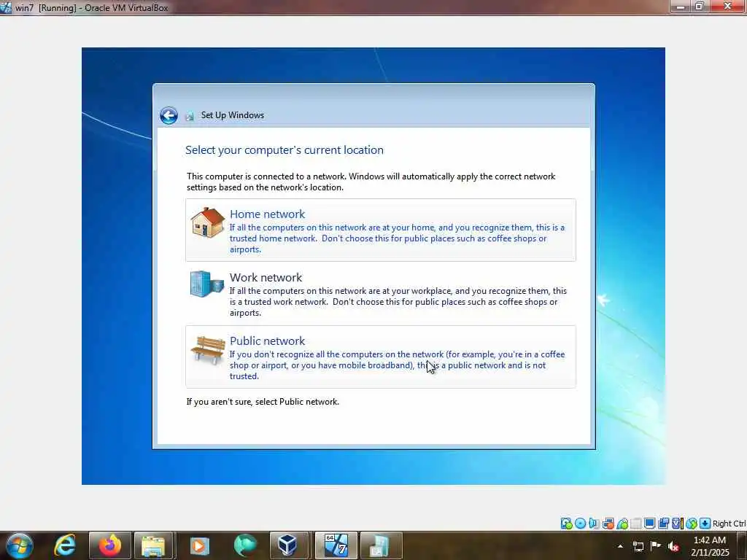Click the VirtualBox network adapter indicator

pos(608,524)
